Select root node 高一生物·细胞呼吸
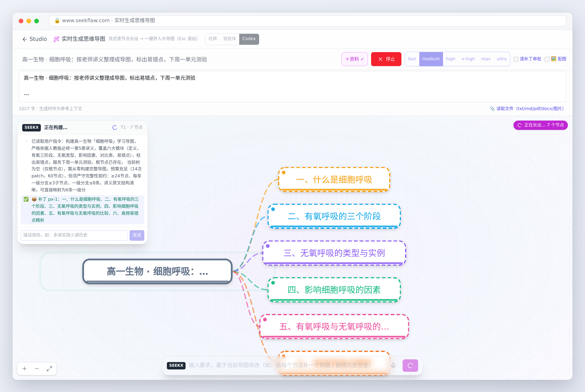The image size is (585, 392). pos(158,271)
